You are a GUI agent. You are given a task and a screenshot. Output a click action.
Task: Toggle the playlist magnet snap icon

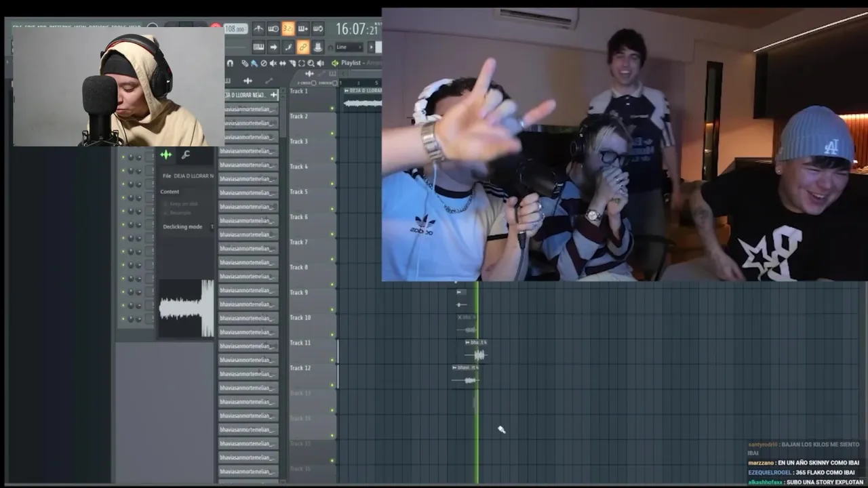230,63
